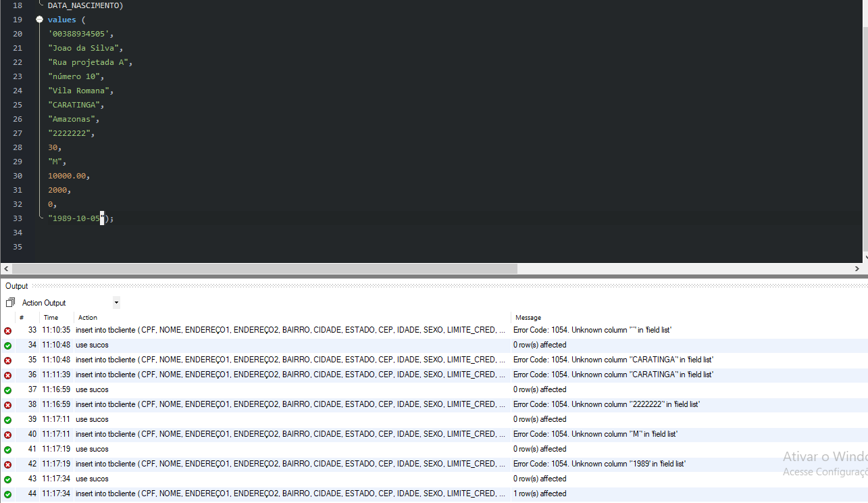Click the "Joao da Silva" string

tap(83, 48)
